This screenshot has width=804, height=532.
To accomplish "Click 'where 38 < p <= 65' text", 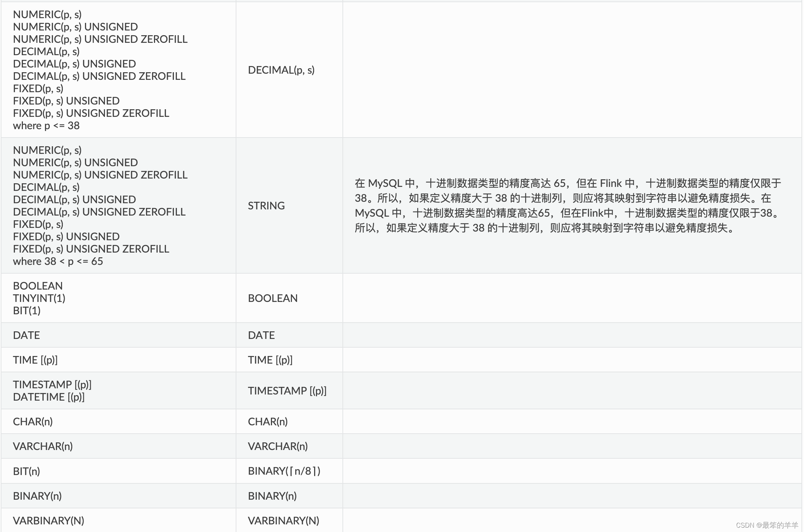I will point(58,261).
